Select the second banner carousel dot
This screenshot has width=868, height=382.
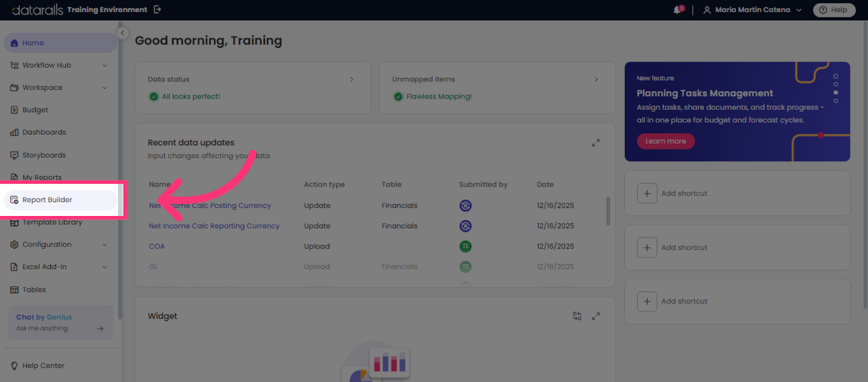tap(835, 84)
